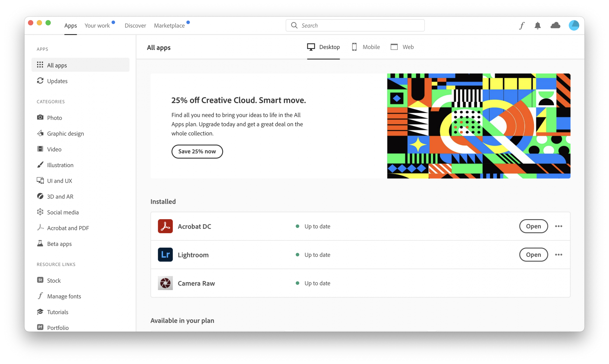This screenshot has height=364, width=609.
Task: Click the Camera Raw app icon
Action: click(x=165, y=283)
